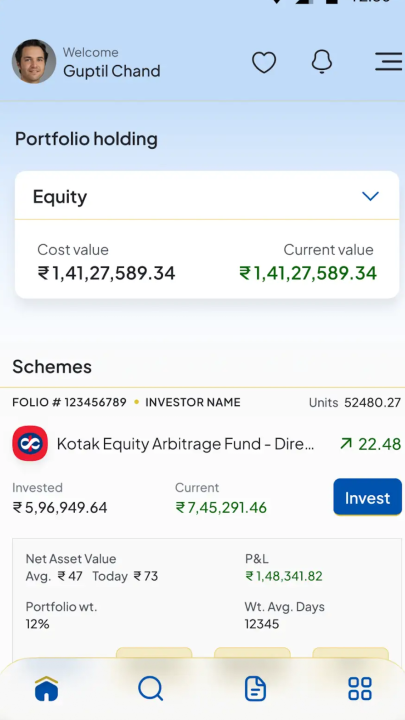
Task: Click the blue Invest button
Action: (x=367, y=497)
